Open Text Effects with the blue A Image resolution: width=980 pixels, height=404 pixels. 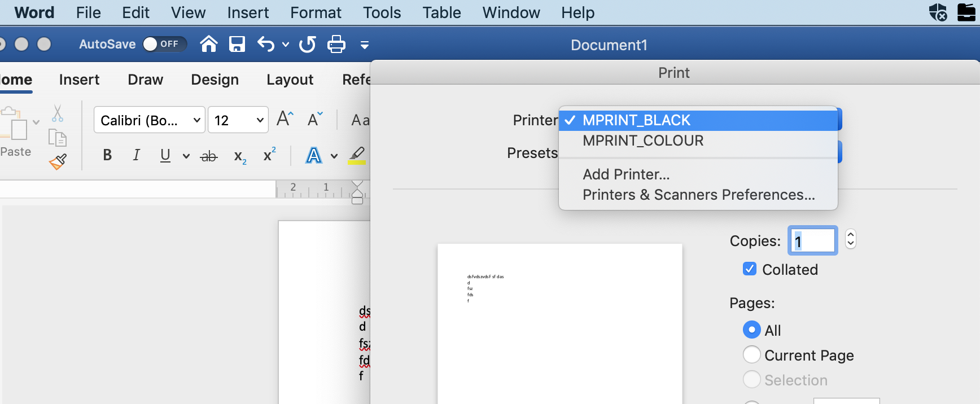(x=314, y=155)
